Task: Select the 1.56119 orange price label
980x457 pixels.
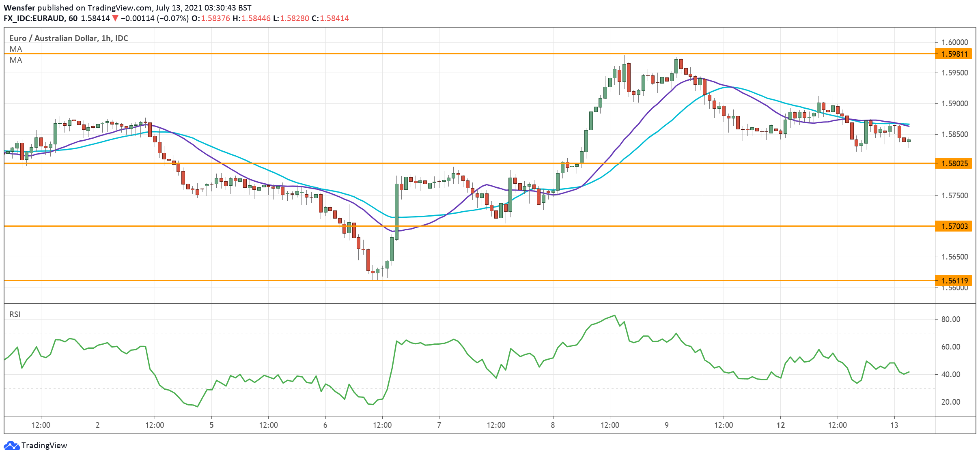Action: (x=954, y=281)
